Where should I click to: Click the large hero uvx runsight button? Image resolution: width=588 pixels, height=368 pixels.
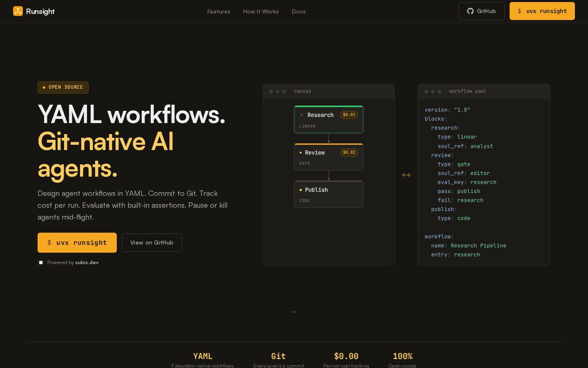click(77, 242)
